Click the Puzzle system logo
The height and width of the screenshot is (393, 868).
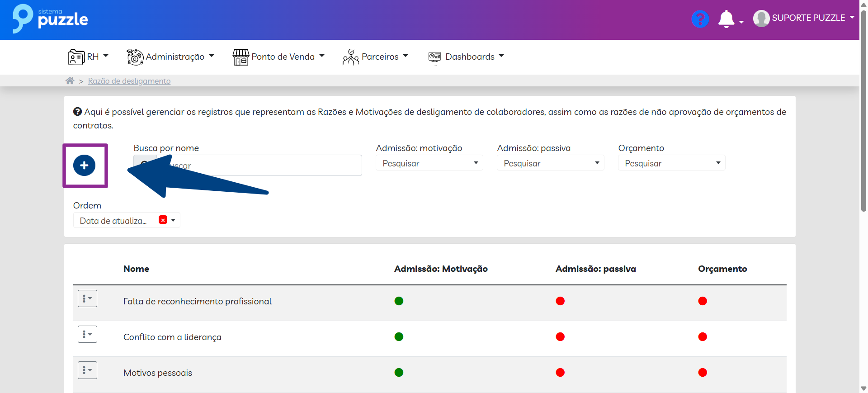tap(50, 19)
